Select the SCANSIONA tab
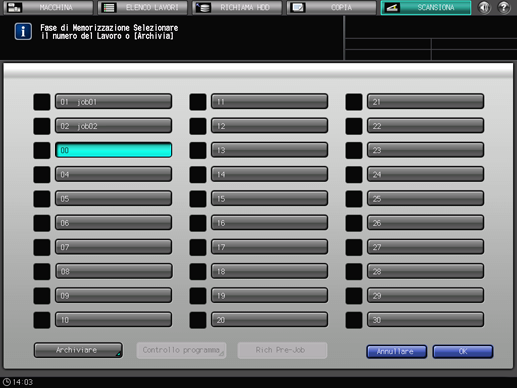The width and height of the screenshot is (517, 388). 426,7
